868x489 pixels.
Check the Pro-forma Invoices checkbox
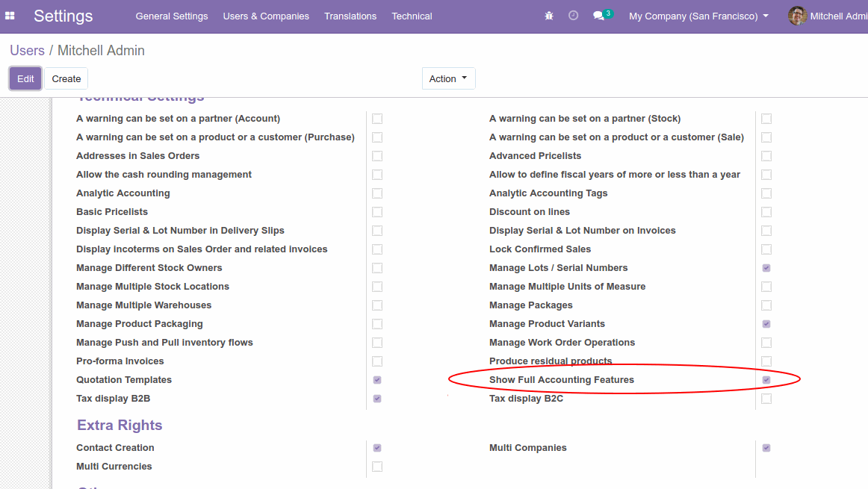[377, 361]
